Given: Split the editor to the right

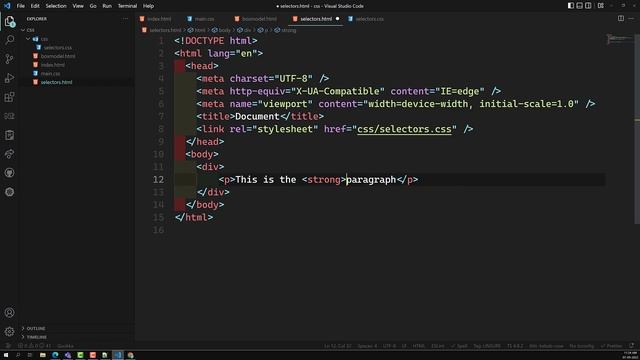Looking at the screenshot, I should click(621, 18).
